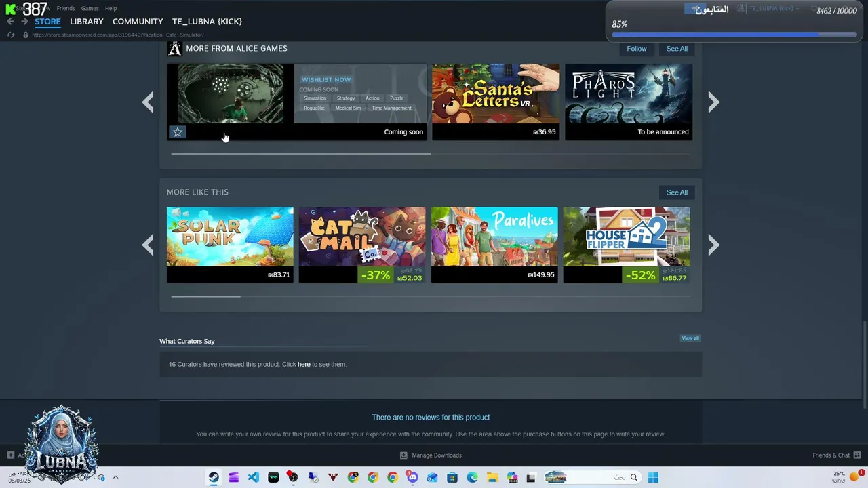Click the Strategy tag
Viewport: 868px width, 488px height.
[346, 98]
